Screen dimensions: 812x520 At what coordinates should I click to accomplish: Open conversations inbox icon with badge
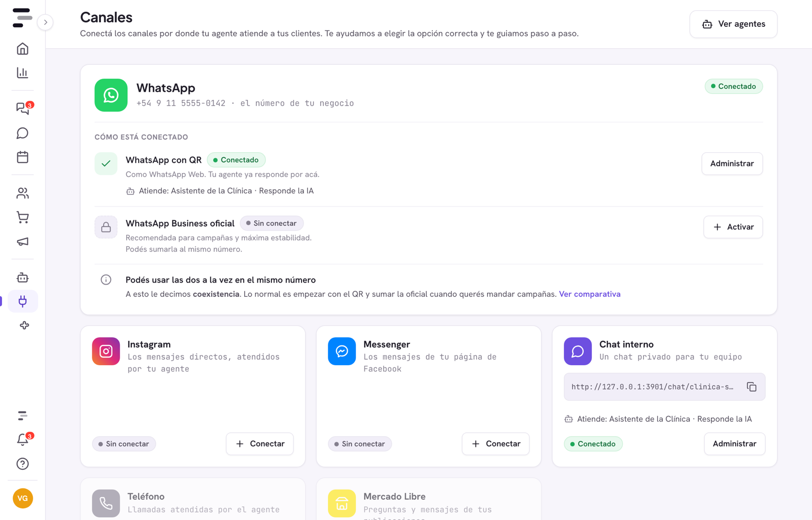pos(22,108)
